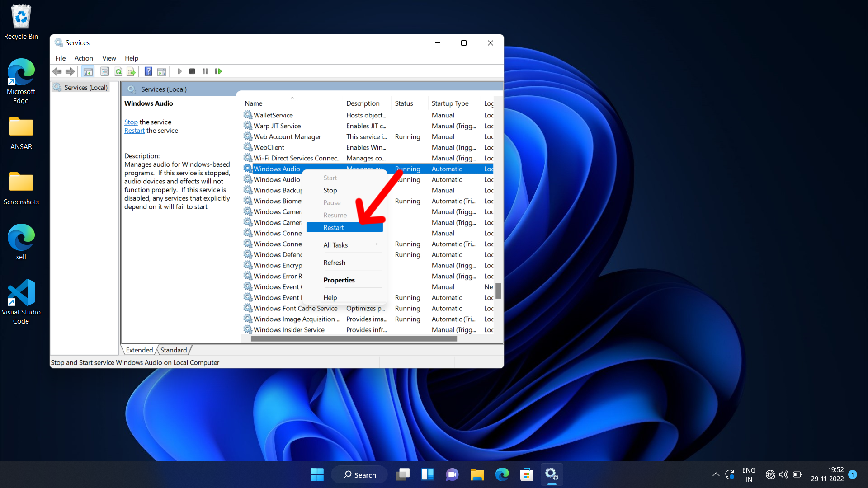Image resolution: width=868 pixels, height=488 pixels.
Task: Click the green Refresh toolbar icon
Action: (118, 71)
